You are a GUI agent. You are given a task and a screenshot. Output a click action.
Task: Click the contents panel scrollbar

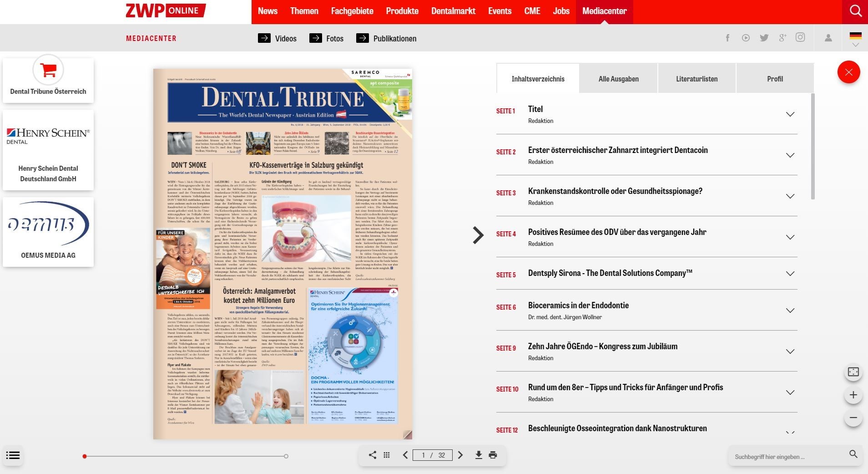pyautogui.click(x=812, y=147)
